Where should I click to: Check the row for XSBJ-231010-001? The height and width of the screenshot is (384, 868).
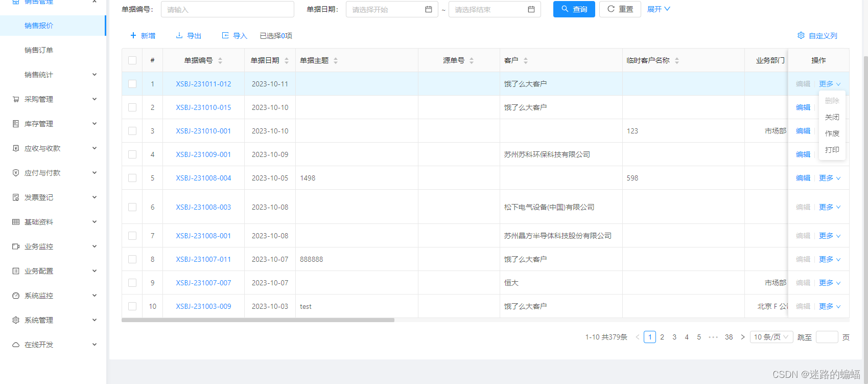click(x=132, y=131)
